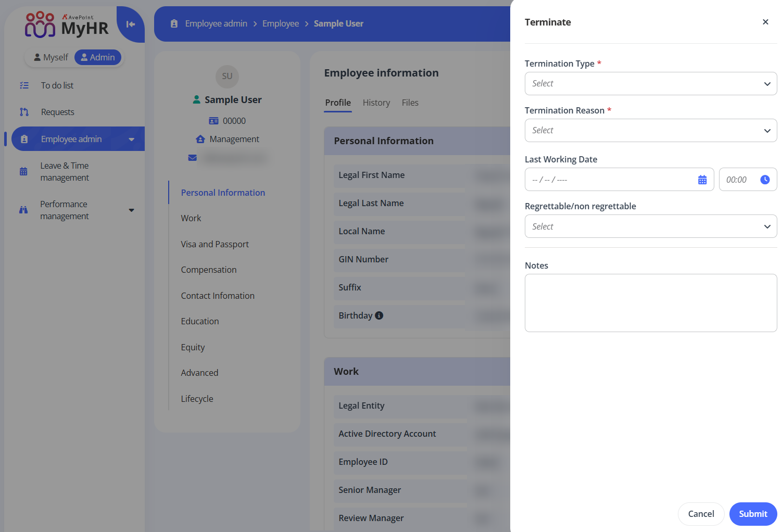Close the Terminate panel with X
782x532 pixels.
(x=765, y=22)
